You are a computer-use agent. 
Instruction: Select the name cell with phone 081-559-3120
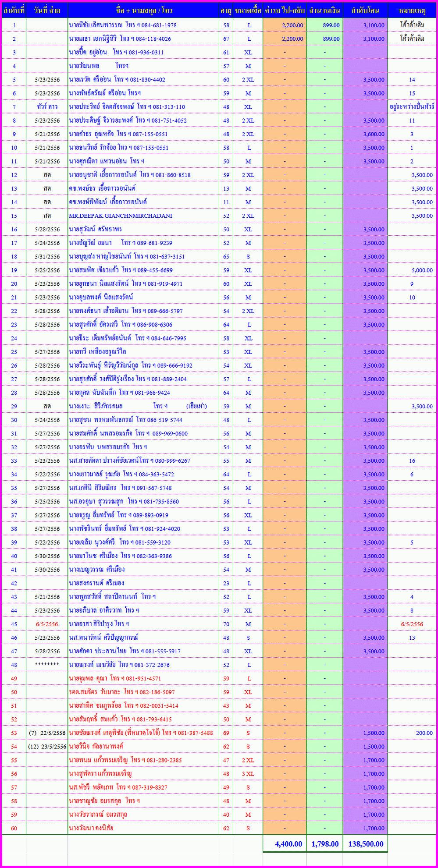144,542
